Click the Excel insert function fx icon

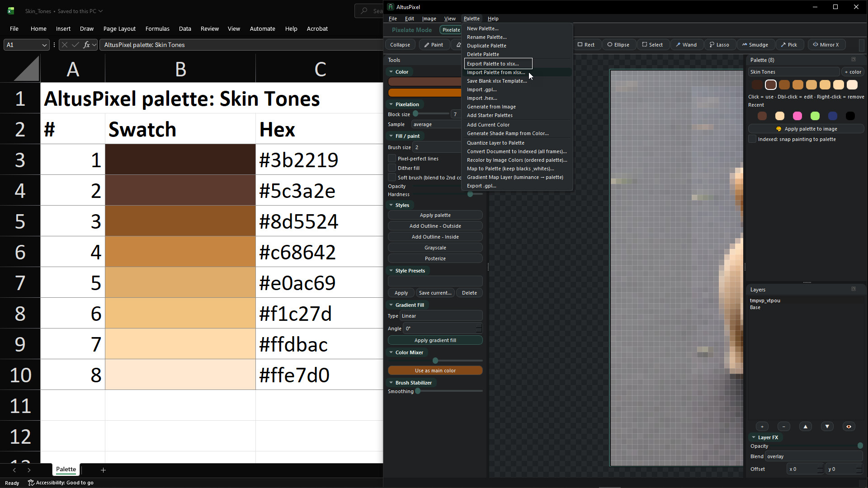[x=87, y=45]
